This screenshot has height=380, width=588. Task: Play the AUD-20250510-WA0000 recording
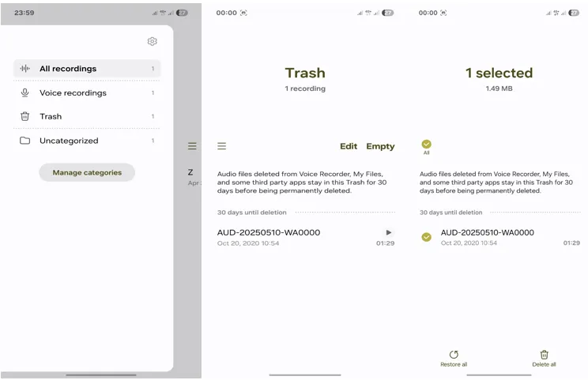tap(389, 232)
